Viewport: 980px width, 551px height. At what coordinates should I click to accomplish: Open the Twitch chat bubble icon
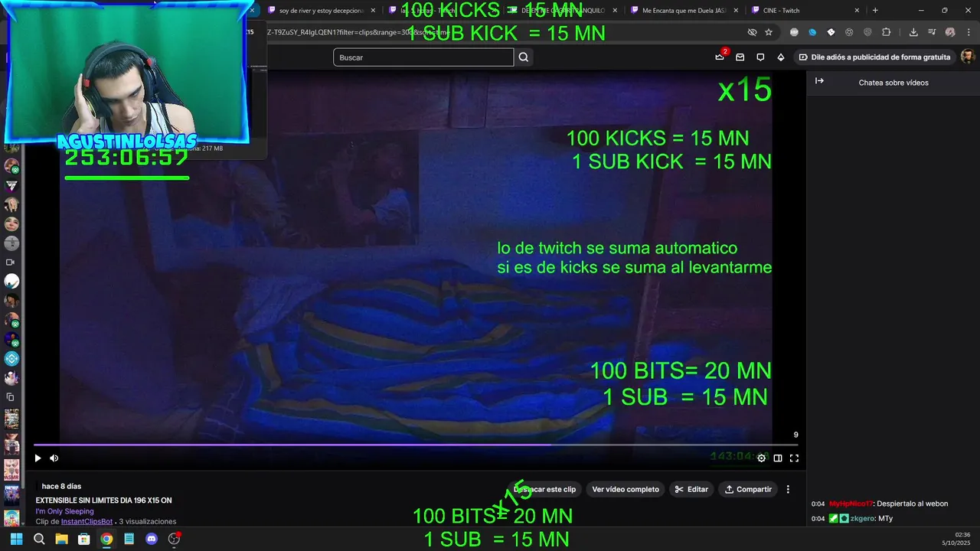(760, 57)
